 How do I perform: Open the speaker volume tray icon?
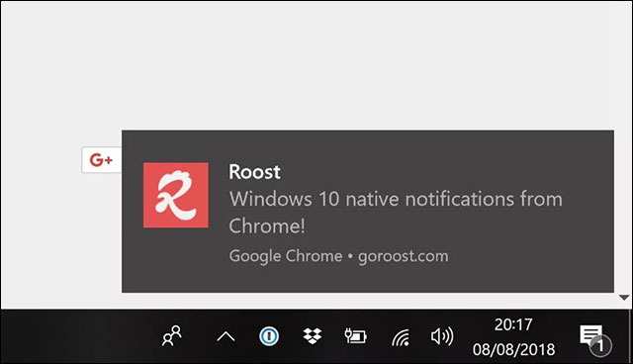point(442,336)
